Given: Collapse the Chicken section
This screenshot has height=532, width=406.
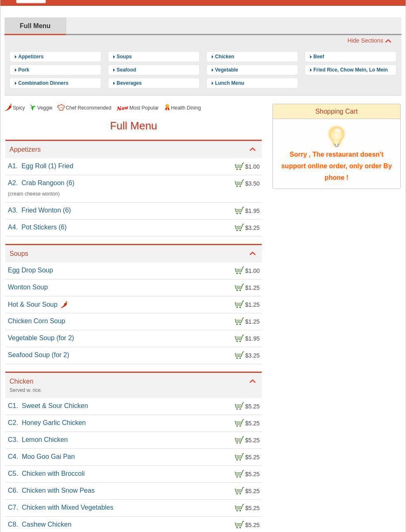Looking at the screenshot, I should pos(252,382).
